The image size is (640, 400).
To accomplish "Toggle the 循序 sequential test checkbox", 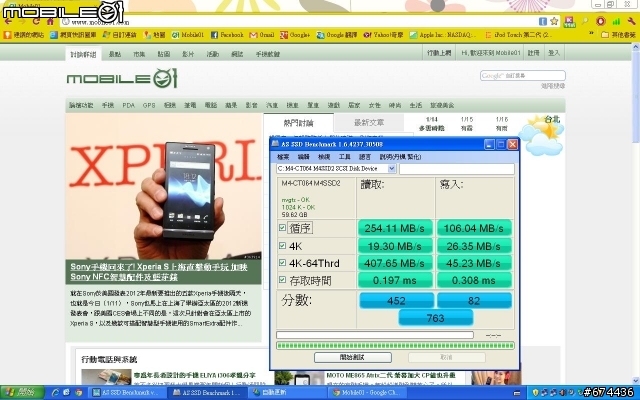I will [282, 228].
